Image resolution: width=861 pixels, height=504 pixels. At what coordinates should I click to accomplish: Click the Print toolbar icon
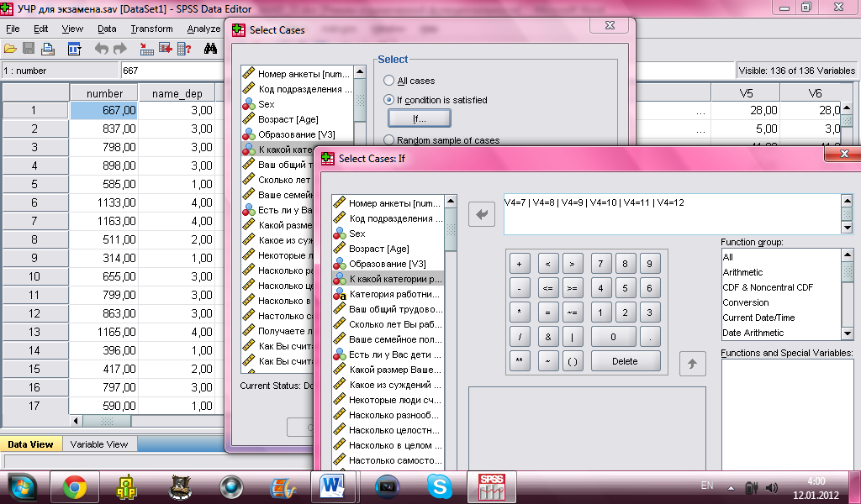point(48,50)
